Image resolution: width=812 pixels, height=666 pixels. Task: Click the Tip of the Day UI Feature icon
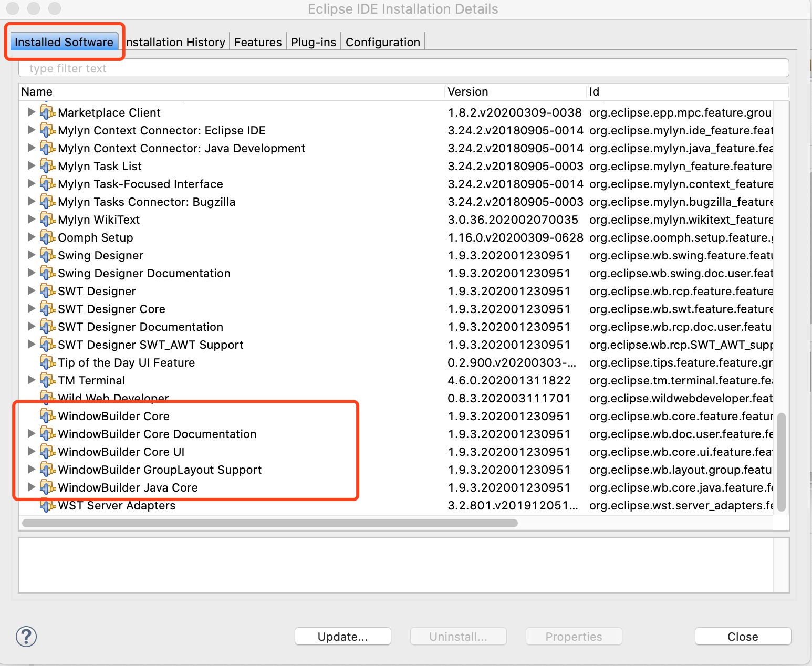(x=47, y=362)
